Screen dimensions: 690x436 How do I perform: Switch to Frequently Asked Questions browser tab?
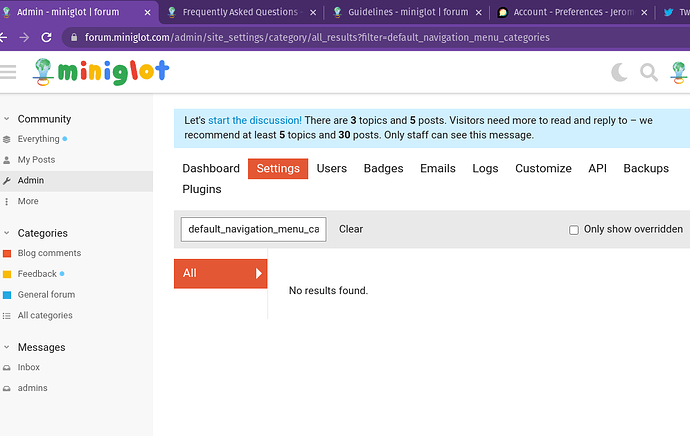pyautogui.click(x=240, y=12)
